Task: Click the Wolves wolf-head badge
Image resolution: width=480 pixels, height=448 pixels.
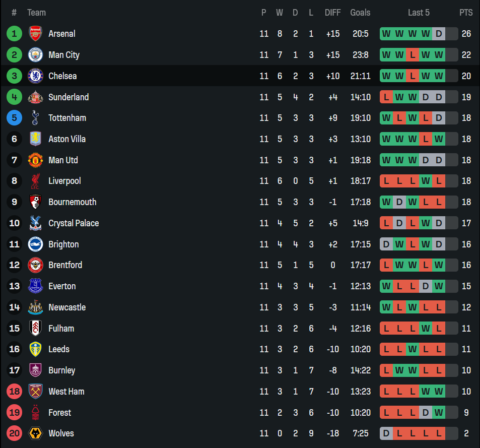Action: [36, 433]
